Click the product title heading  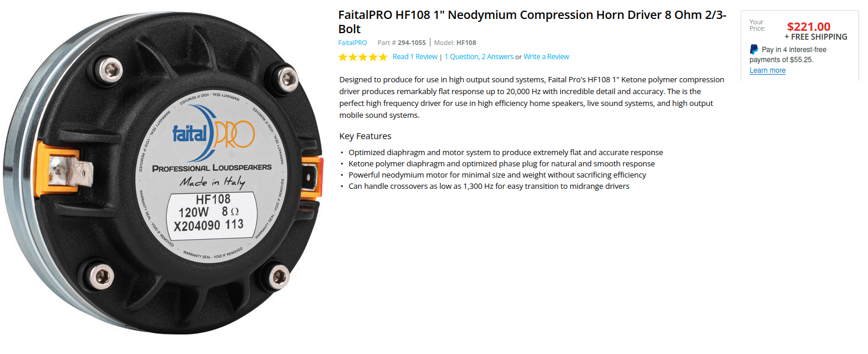tap(532, 22)
